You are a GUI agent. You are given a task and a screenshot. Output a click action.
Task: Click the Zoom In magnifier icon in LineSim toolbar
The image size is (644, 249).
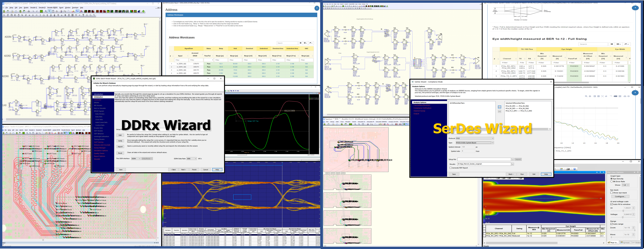click(x=46, y=11)
